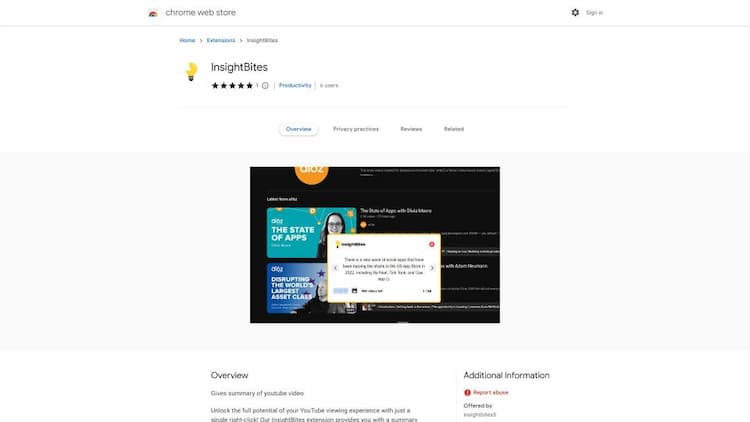Screen dimensions: 750x422
Task: Close the InsightBites popup with red X
Action: 431,244
